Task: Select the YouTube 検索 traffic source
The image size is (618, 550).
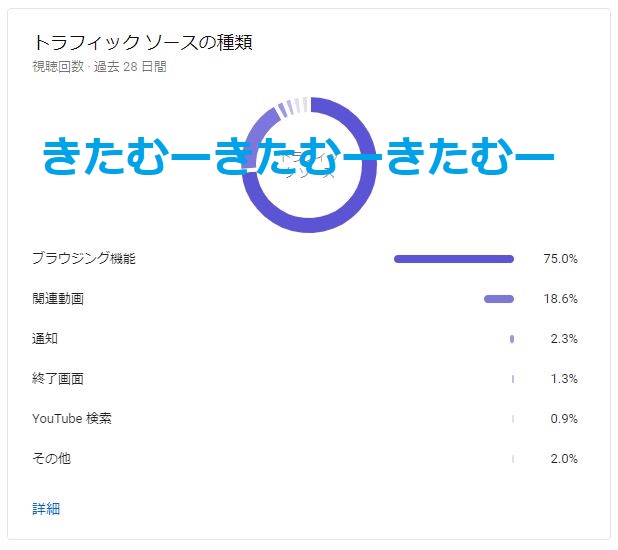Action: (72, 419)
